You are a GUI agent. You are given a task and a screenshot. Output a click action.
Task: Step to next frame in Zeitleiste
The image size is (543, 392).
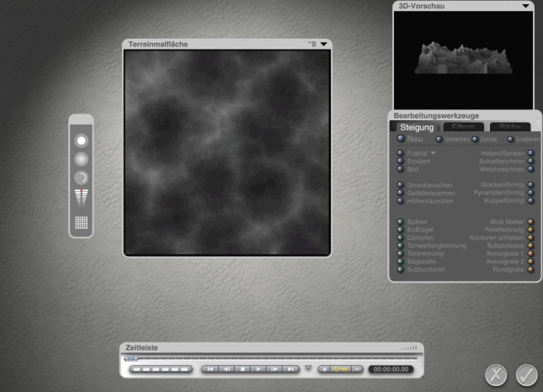(x=274, y=369)
